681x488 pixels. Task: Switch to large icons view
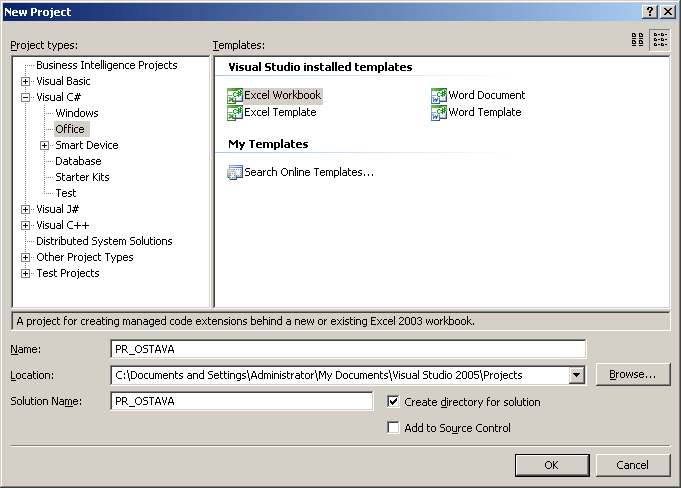(x=637, y=40)
